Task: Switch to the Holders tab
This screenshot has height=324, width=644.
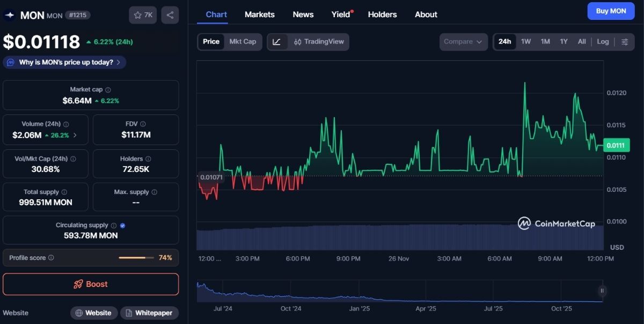Action: point(383,15)
